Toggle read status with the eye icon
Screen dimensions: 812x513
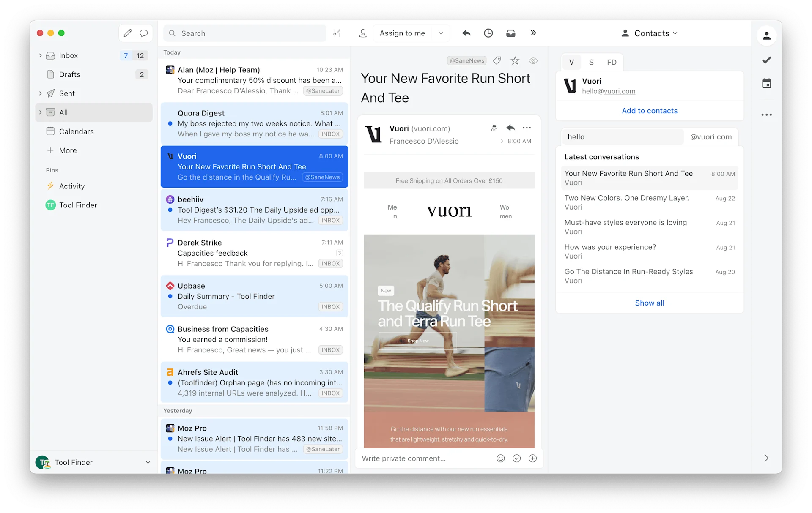(533, 60)
